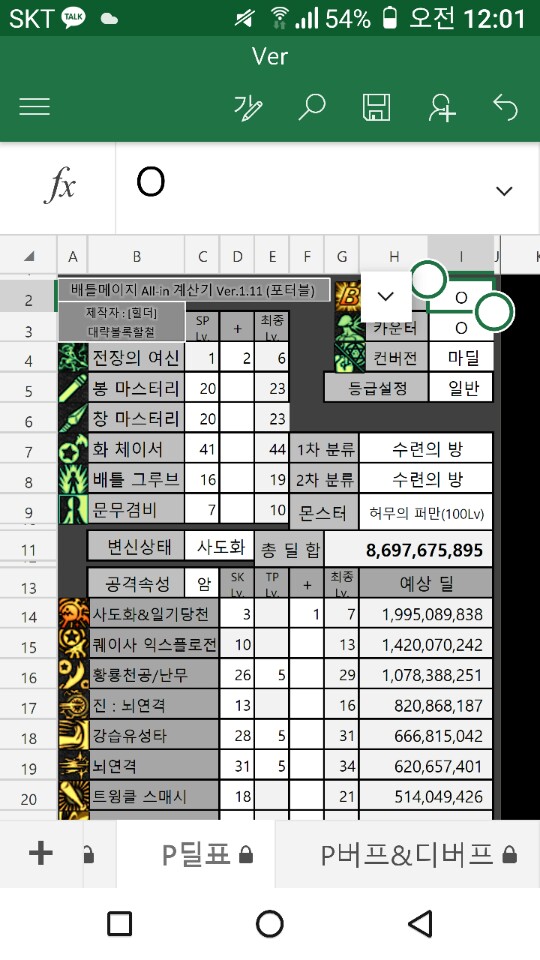
Task: Expand the formula bar chevron
Action: [x=504, y=191]
